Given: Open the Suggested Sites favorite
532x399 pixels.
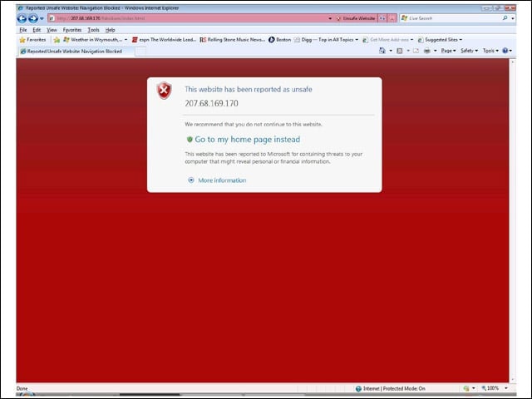Looking at the screenshot, I should tap(438, 40).
